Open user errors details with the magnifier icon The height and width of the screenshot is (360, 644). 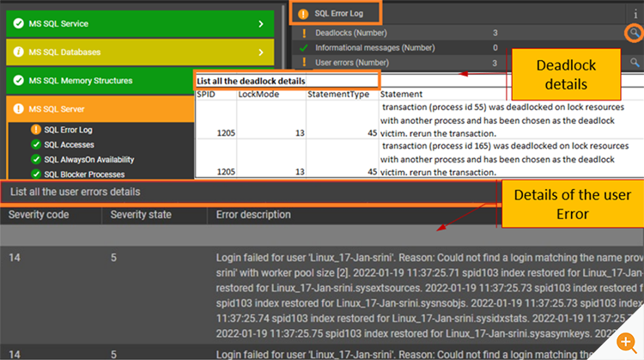(635, 63)
